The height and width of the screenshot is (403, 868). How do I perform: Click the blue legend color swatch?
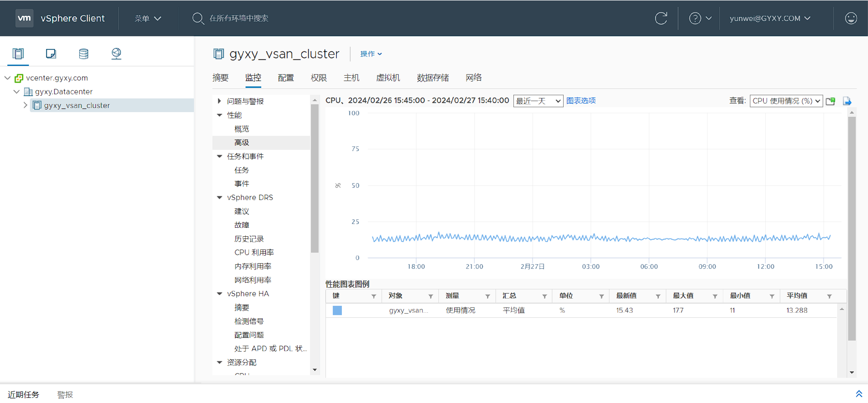pyautogui.click(x=337, y=310)
